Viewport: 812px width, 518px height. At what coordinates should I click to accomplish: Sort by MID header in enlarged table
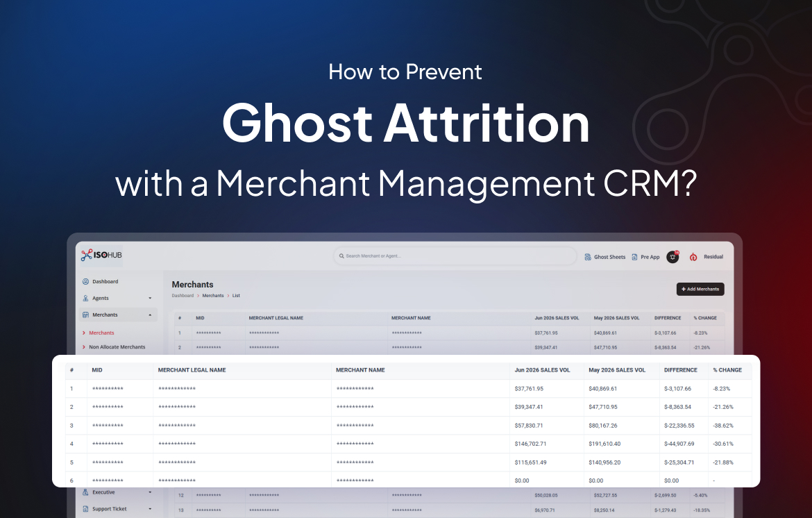tap(97, 370)
